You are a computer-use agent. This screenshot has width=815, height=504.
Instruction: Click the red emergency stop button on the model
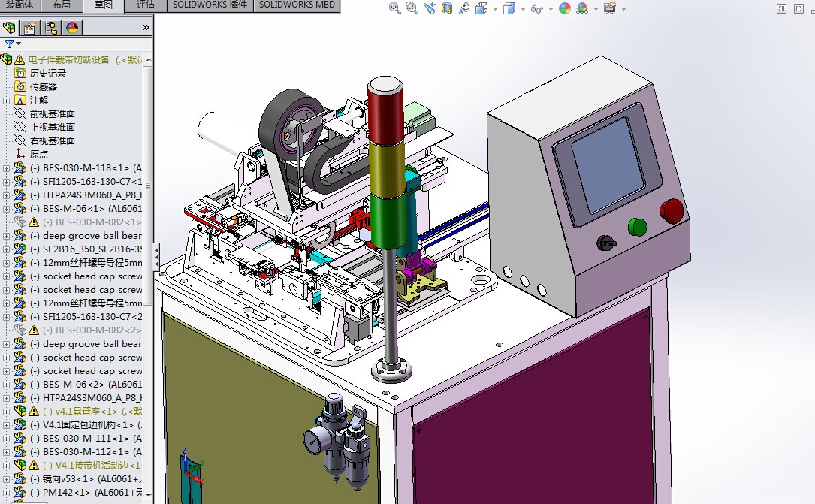point(672,211)
